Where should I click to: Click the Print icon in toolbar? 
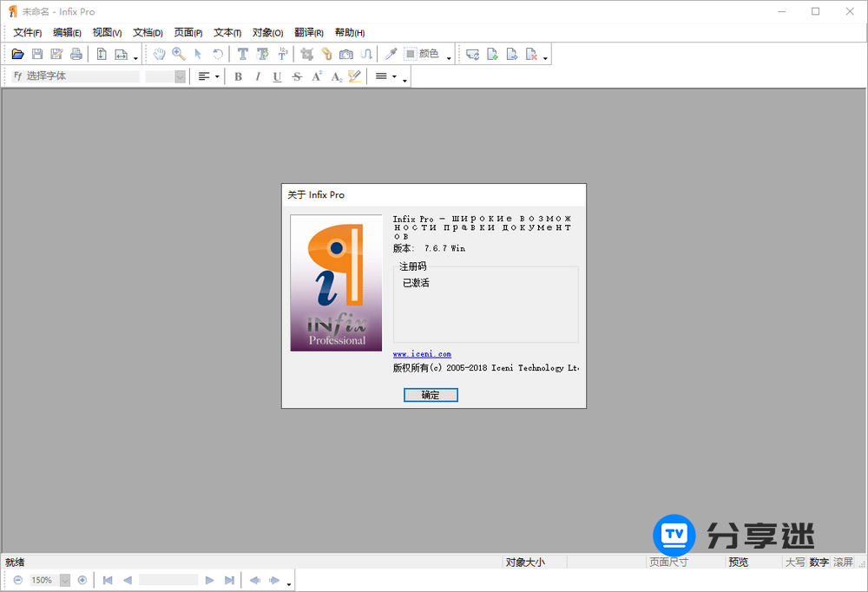[x=76, y=54]
